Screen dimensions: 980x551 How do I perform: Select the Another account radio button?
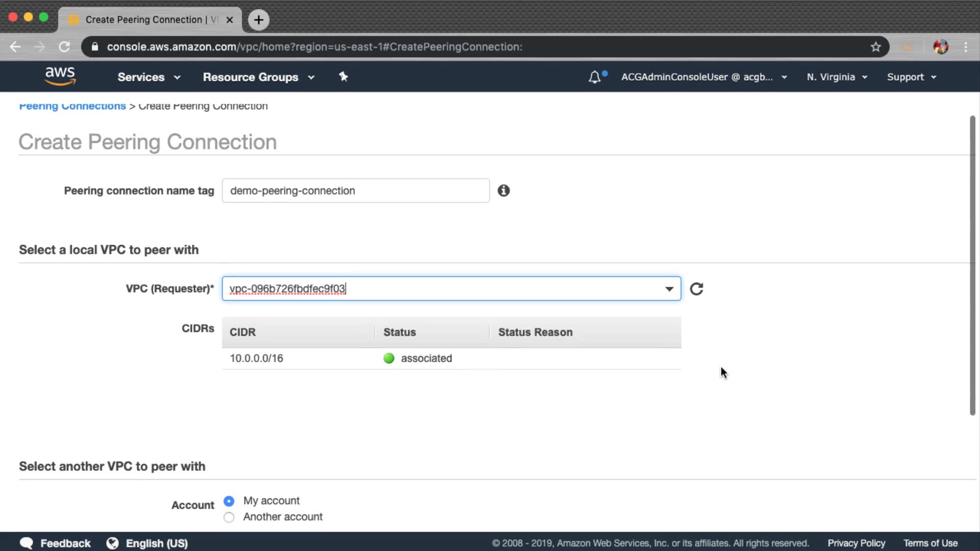pyautogui.click(x=229, y=517)
